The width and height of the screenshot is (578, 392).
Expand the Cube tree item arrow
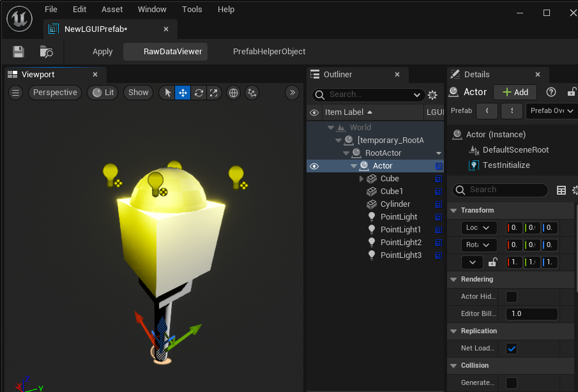[x=361, y=179]
